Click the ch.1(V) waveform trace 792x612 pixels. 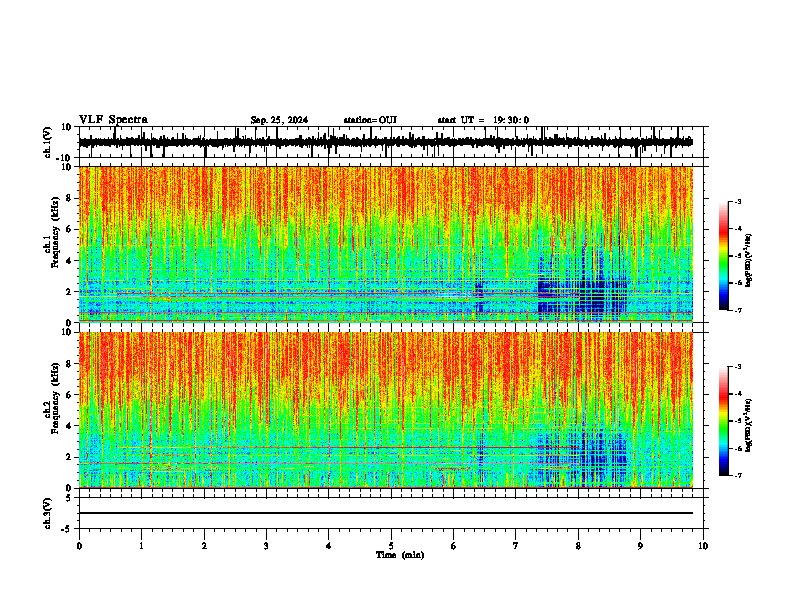386,142
